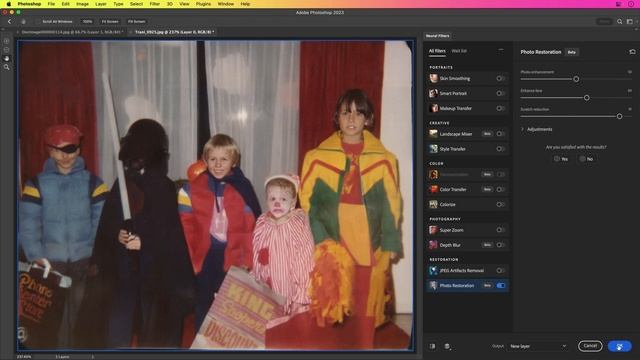Enable the Landscape Mixer toggle
640x360 pixels.
point(501,134)
